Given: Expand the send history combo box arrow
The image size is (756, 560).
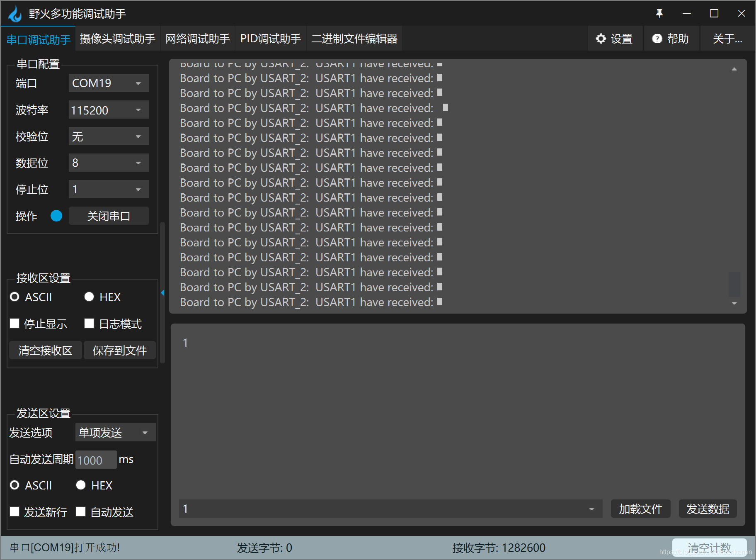Looking at the screenshot, I should [x=591, y=509].
